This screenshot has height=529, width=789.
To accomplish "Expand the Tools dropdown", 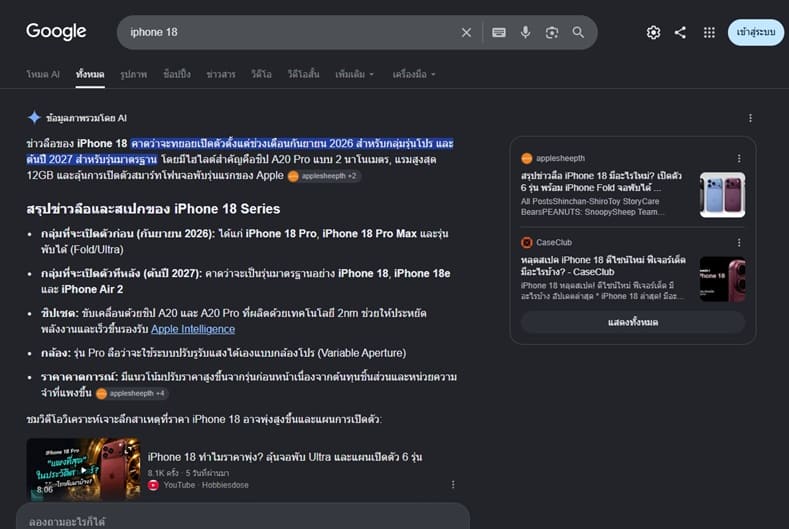I will 414,74.
